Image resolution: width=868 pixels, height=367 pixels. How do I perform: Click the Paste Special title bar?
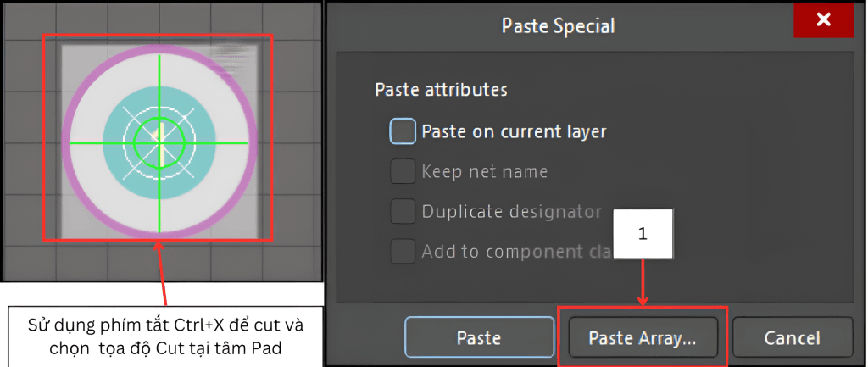point(558,25)
